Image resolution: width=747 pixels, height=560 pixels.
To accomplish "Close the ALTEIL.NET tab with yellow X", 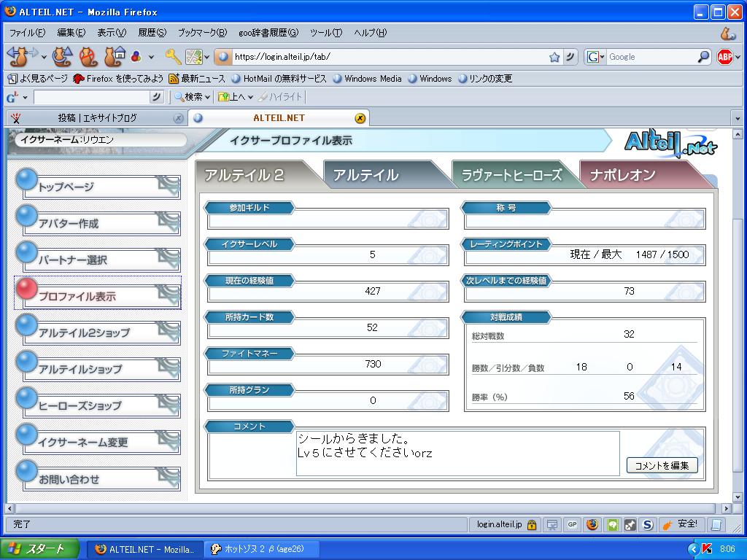I will tap(360, 118).
